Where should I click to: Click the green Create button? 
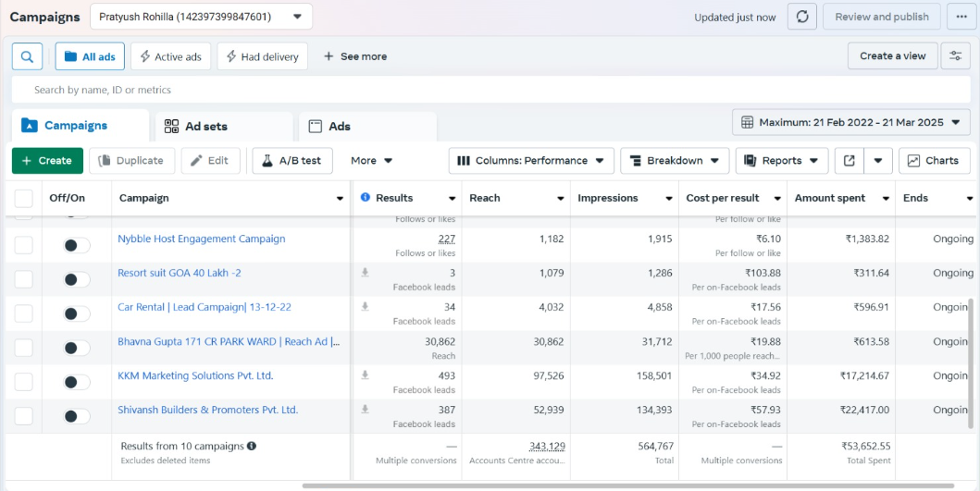pos(47,161)
